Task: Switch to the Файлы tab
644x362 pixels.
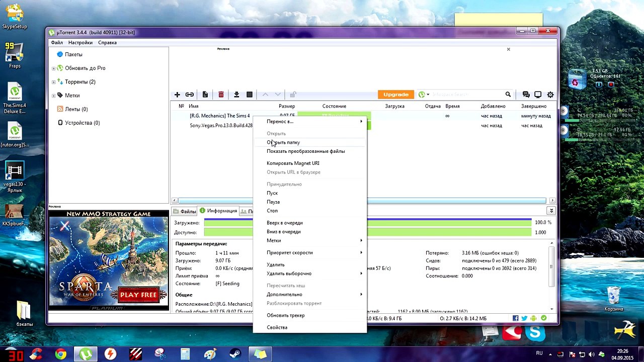Action: pyautogui.click(x=185, y=211)
